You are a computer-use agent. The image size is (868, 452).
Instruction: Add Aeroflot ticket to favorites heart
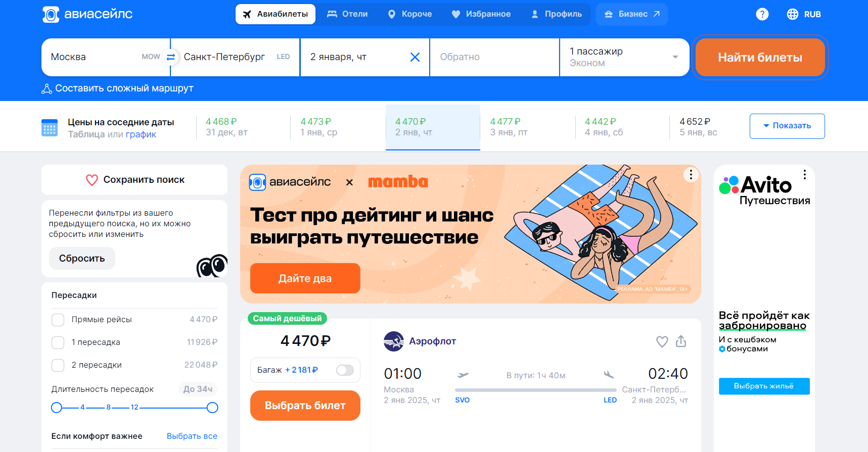662,341
